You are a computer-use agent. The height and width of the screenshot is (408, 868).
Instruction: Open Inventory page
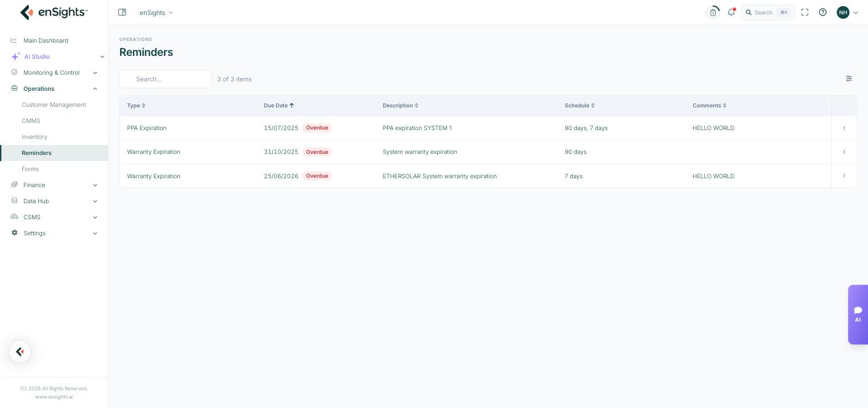(x=34, y=137)
